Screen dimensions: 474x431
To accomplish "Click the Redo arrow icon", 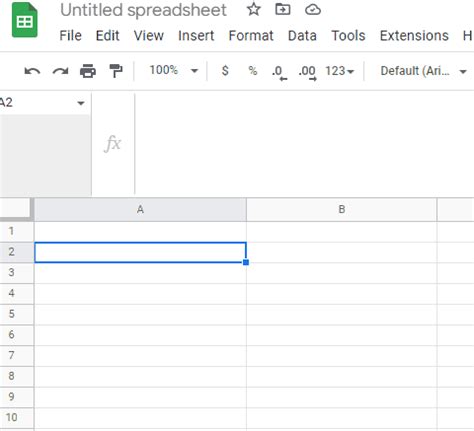I will (60, 71).
